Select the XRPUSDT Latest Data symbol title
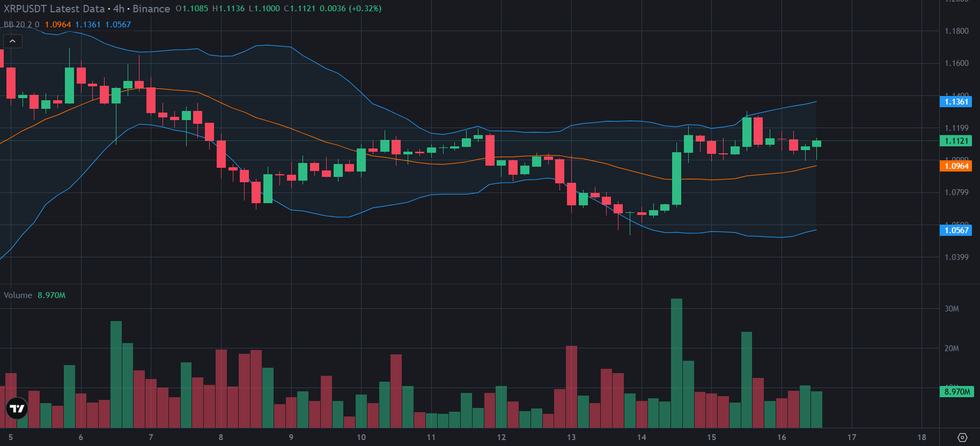 click(54, 9)
